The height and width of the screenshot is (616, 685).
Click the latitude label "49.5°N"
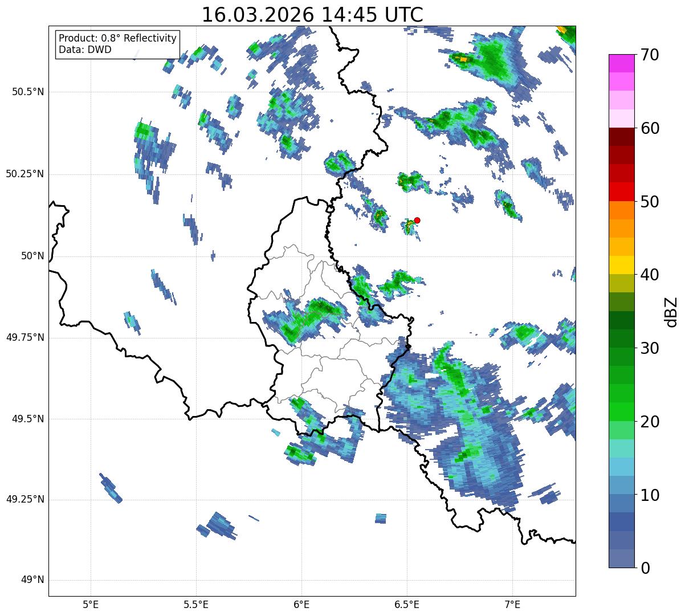point(28,419)
